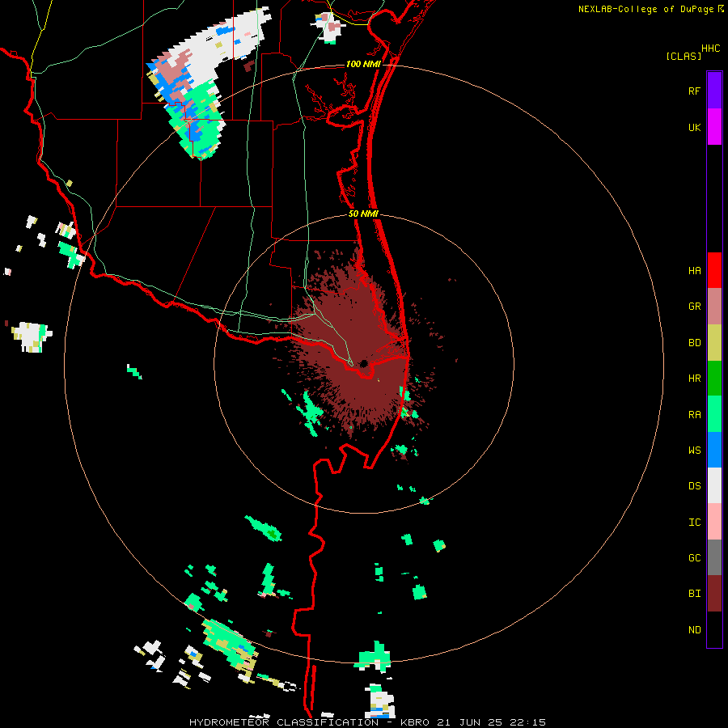This screenshot has width=728, height=728.
Task: Click the NEXLAB-College of DuPage credit text
Action: pos(645,9)
